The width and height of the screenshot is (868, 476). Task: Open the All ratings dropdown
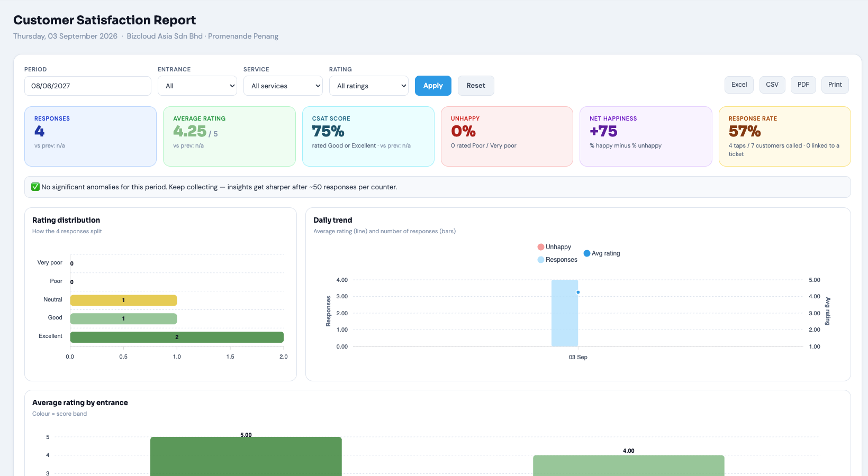[369, 86]
